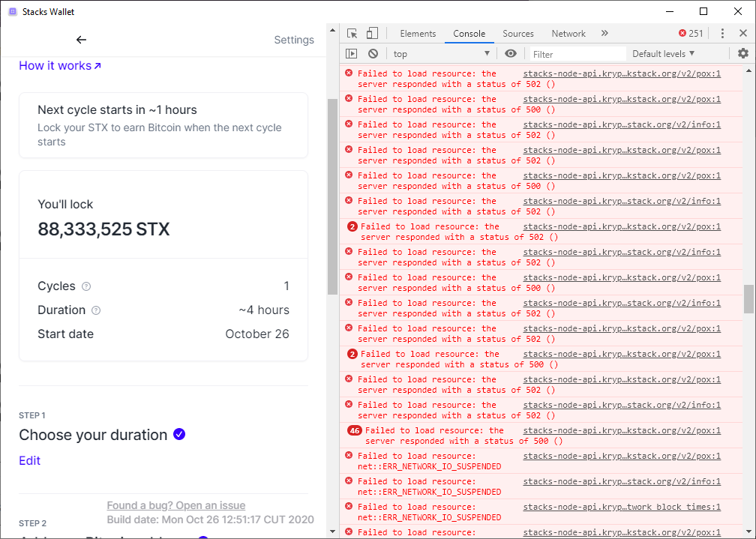Clear the console
This screenshot has height=539, width=756.
[x=373, y=53]
